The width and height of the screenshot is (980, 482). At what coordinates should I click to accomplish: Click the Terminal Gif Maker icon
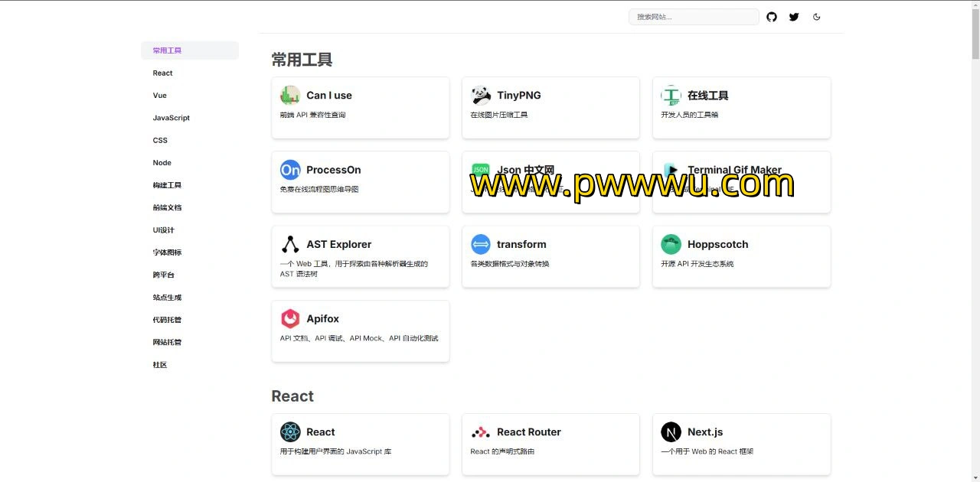pos(671,170)
